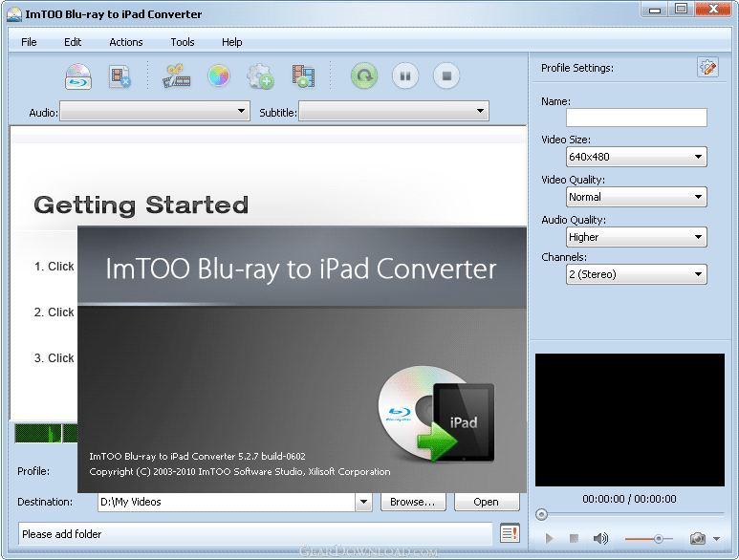Click the Load Blu-ray disc icon
This screenshot has height=560, width=739.
78,76
